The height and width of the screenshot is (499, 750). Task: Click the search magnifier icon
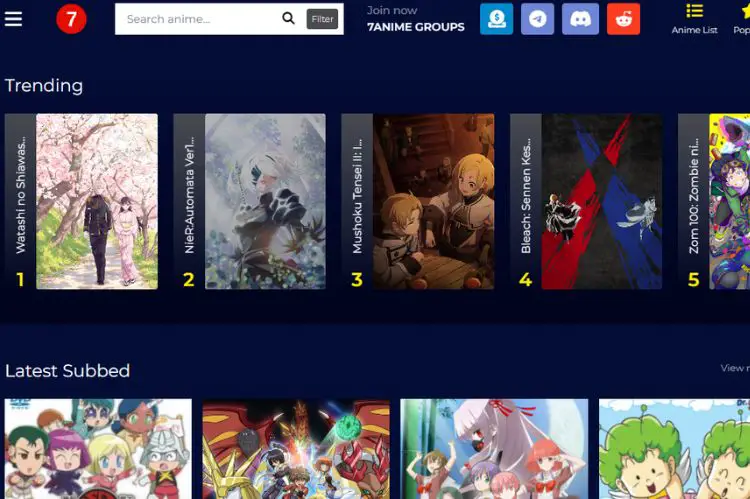coord(288,19)
